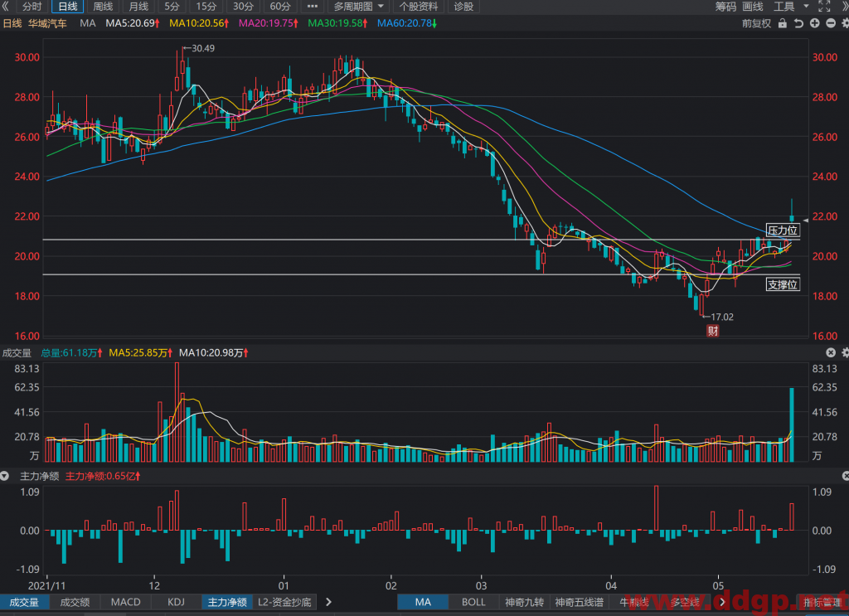
Task: Select MA main chart indicator
Action: pos(423,602)
